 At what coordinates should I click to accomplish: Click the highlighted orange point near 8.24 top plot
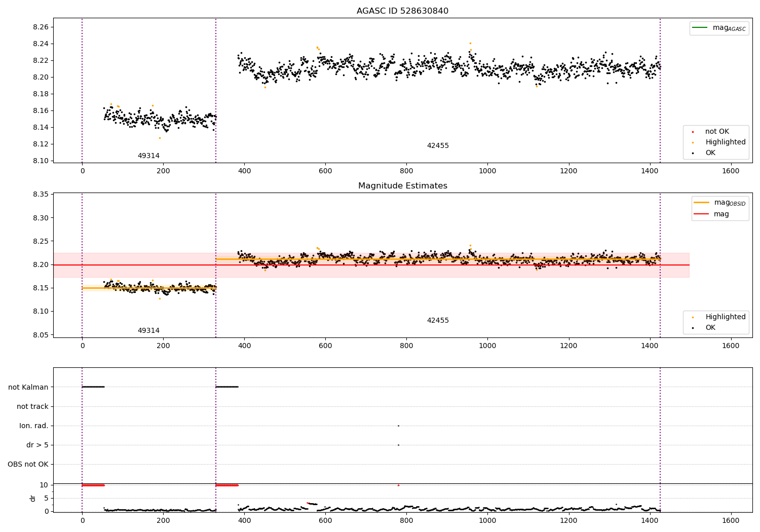470,44
